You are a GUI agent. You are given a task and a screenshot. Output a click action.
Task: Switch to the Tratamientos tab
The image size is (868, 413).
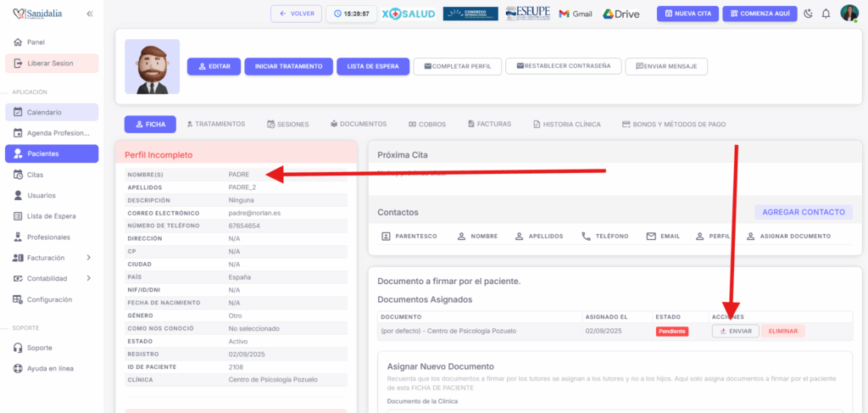[215, 124]
